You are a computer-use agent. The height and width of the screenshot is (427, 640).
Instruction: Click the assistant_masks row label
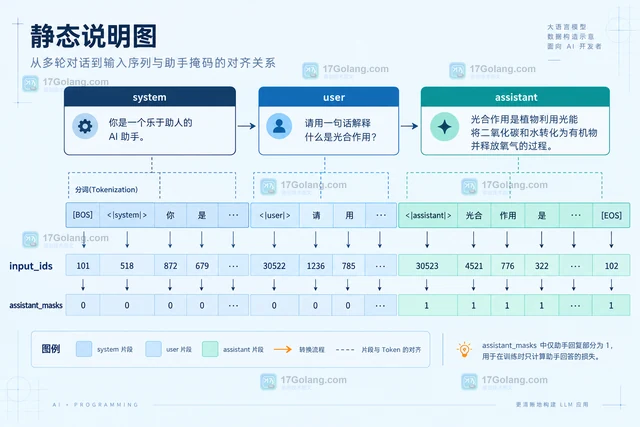[36, 305]
